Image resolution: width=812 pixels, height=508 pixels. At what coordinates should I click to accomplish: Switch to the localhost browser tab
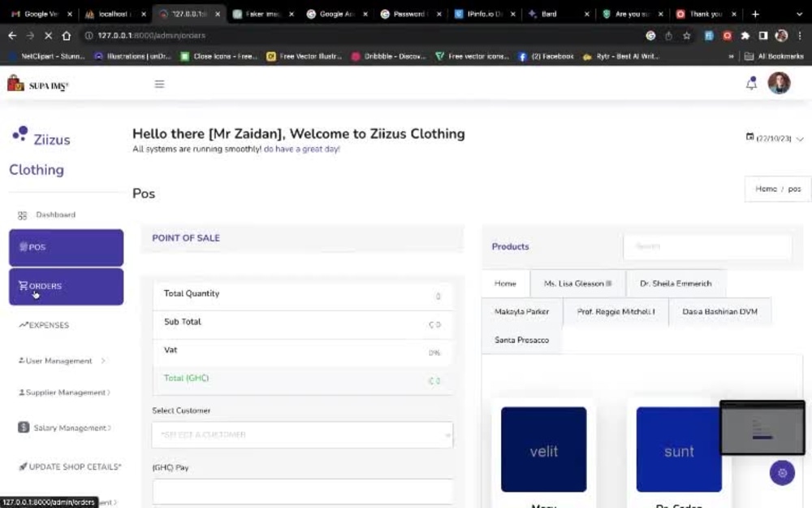115,14
